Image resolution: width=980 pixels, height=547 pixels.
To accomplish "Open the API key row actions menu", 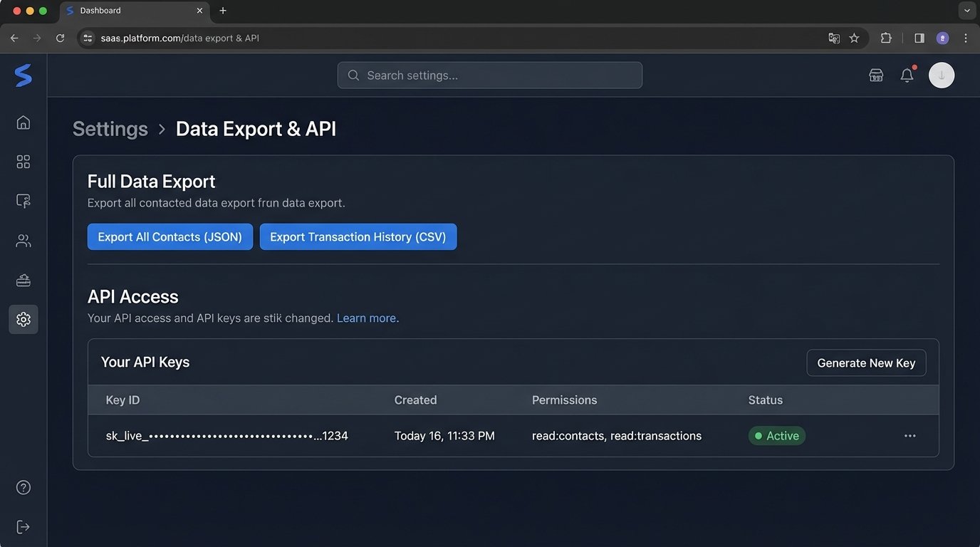I will point(909,435).
